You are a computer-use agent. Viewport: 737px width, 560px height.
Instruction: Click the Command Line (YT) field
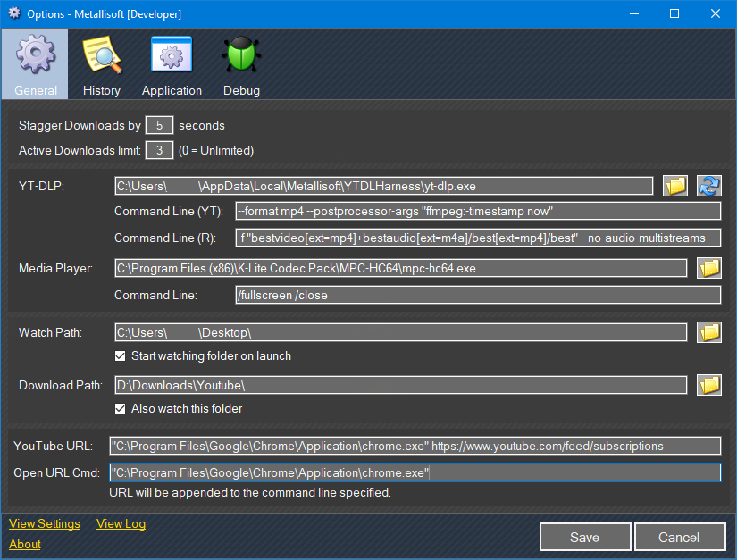[x=477, y=212]
